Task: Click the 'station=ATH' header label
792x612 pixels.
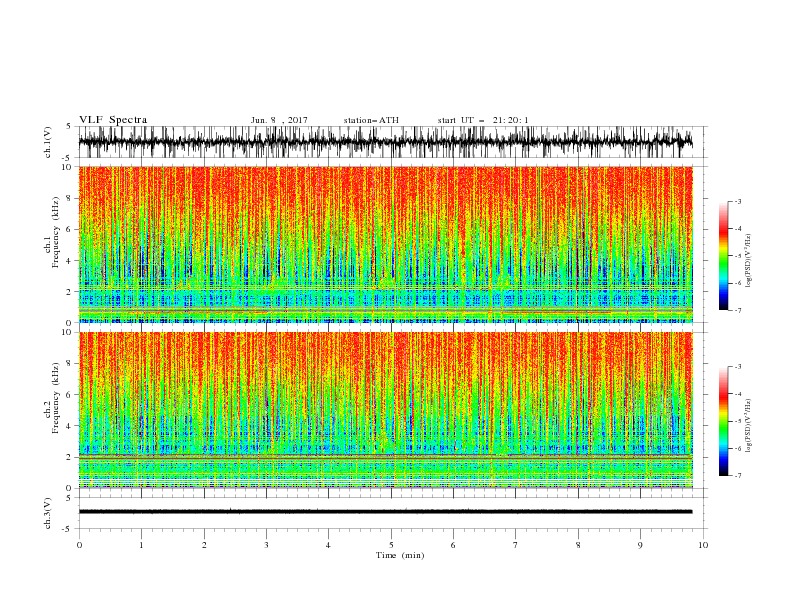Action: click(371, 120)
